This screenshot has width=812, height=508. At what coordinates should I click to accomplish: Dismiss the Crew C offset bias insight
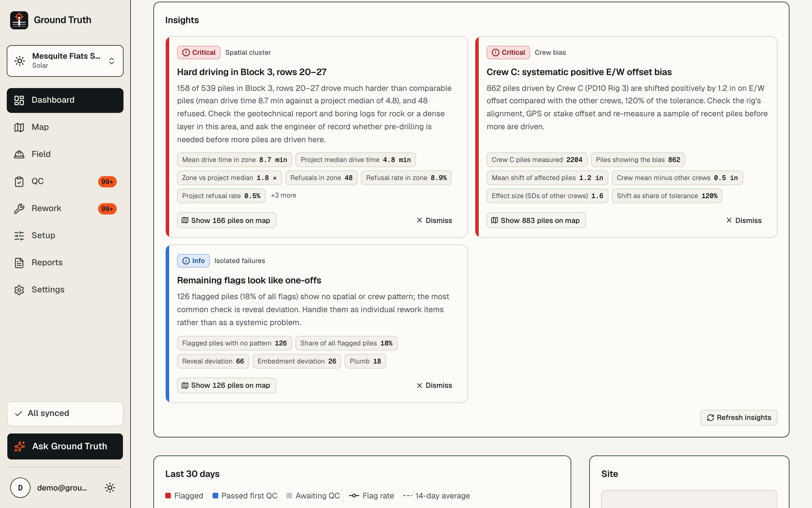[743, 220]
